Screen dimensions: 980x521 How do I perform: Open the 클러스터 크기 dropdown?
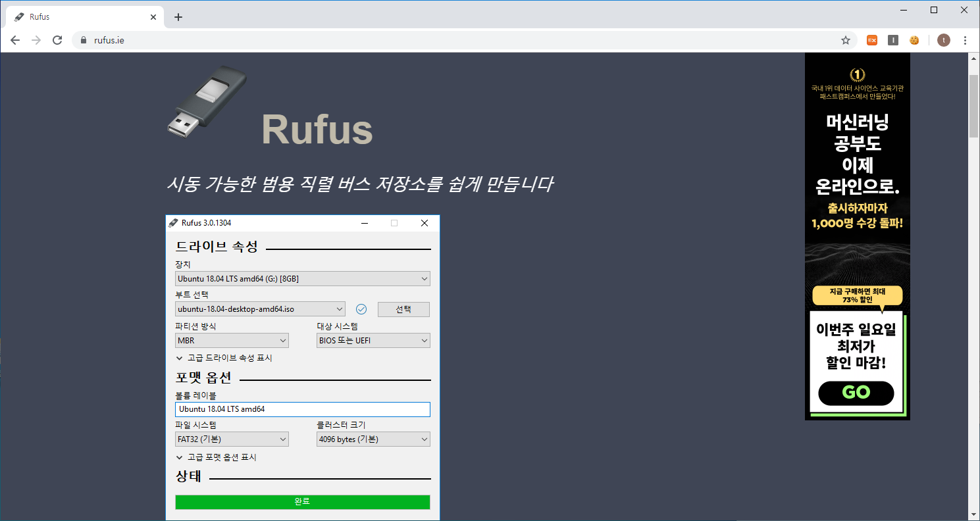point(373,439)
